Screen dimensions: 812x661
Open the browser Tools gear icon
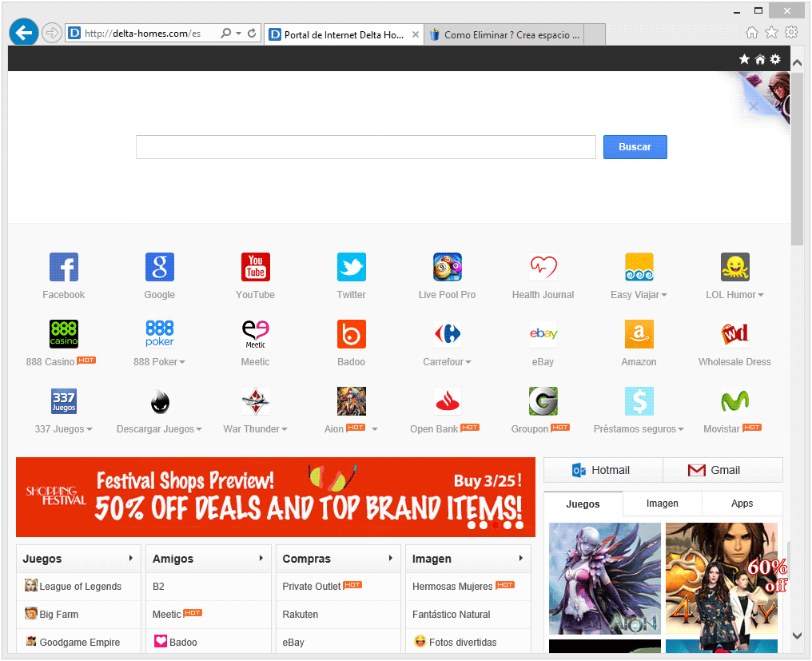pos(791,33)
